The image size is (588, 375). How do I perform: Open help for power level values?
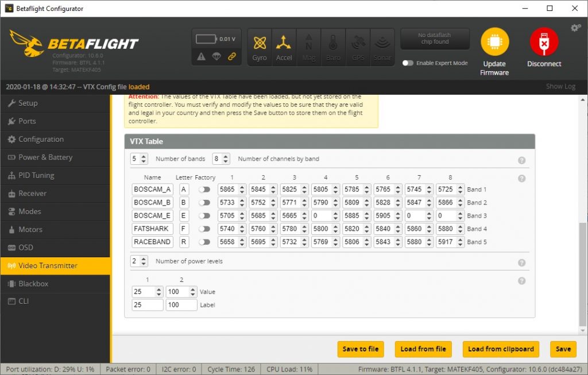pyautogui.click(x=521, y=281)
